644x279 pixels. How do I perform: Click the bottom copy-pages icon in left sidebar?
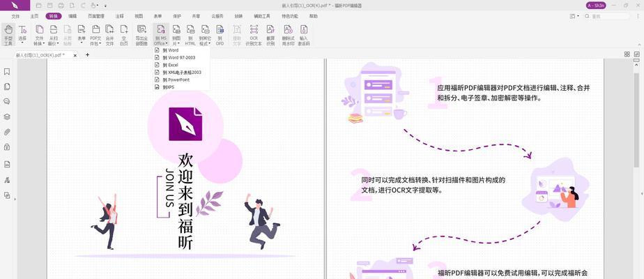(7, 195)
